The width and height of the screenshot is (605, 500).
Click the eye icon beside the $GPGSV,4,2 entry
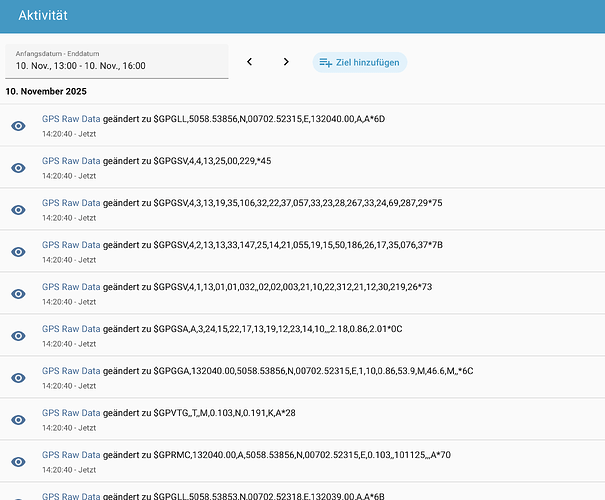click(x=18, y=252)
